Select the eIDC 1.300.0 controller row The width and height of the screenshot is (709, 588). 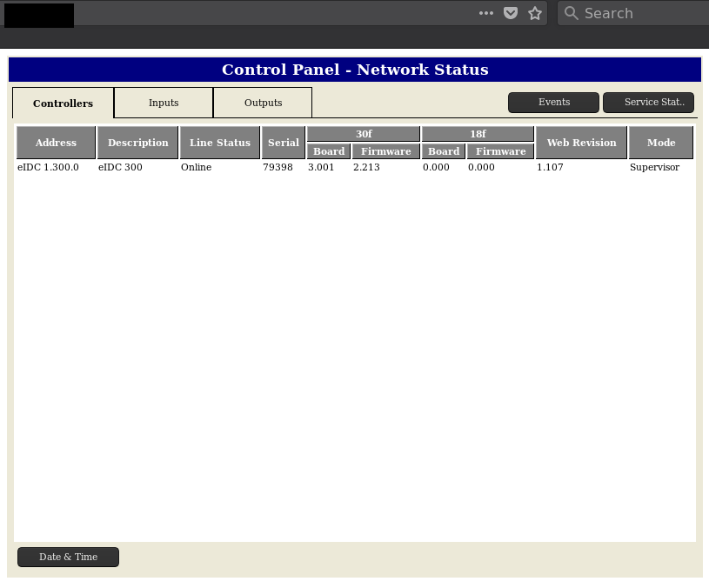(x=48, y=167)
